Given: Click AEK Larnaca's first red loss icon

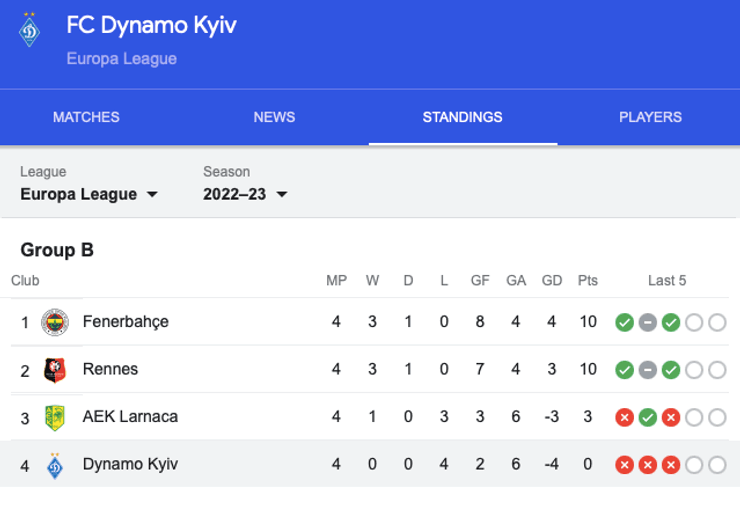Looking at the screenshot, I should click(x=624, y=417).
